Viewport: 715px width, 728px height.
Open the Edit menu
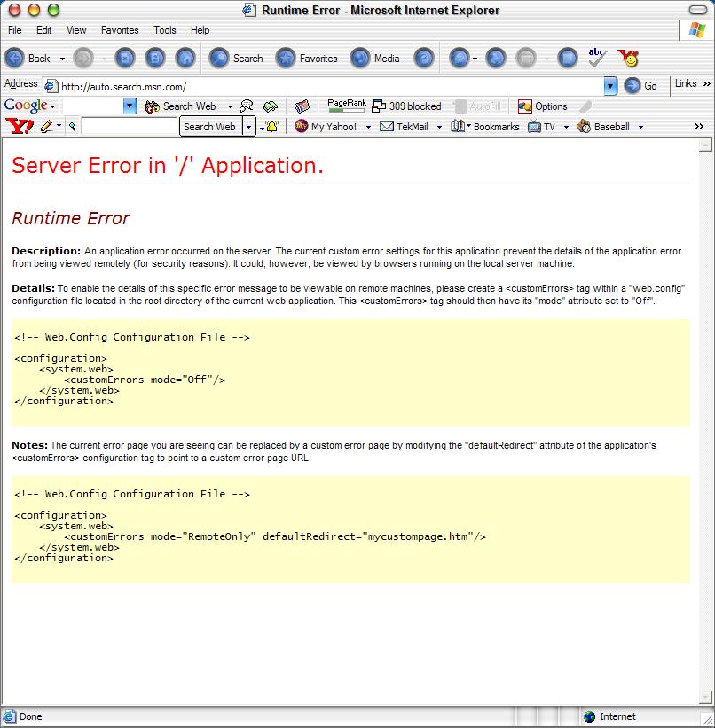click(43, 30)
